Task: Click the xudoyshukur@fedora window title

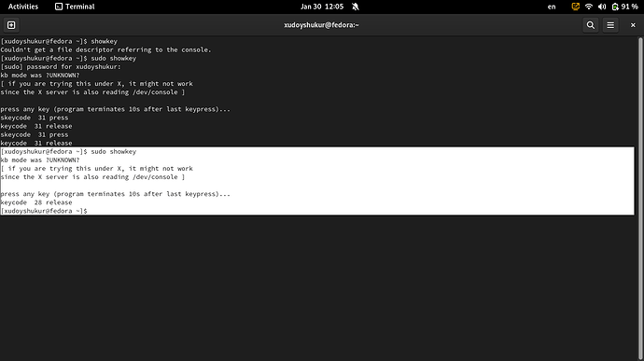Action: (x=321, y=25)
